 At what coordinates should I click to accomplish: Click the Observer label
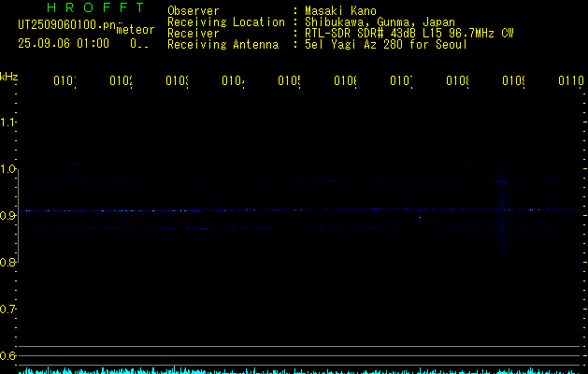[x=194, y=11]
